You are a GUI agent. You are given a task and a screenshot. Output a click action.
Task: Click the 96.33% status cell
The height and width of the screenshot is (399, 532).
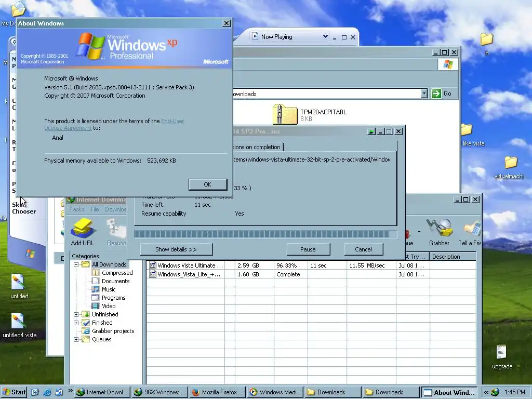point(287,265)
